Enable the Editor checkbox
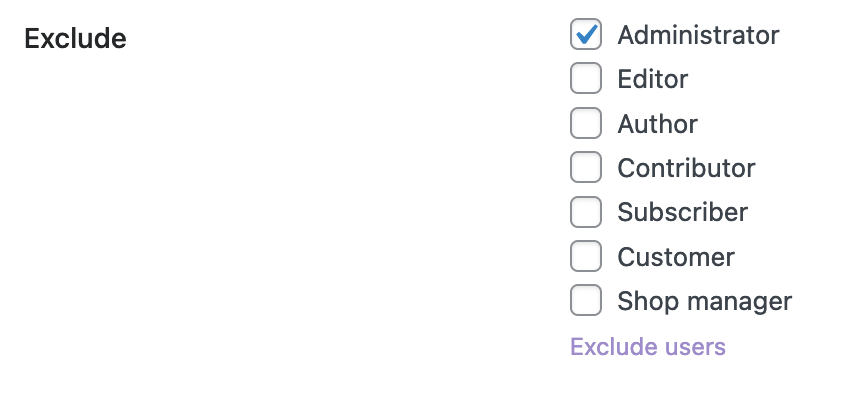 586,78
